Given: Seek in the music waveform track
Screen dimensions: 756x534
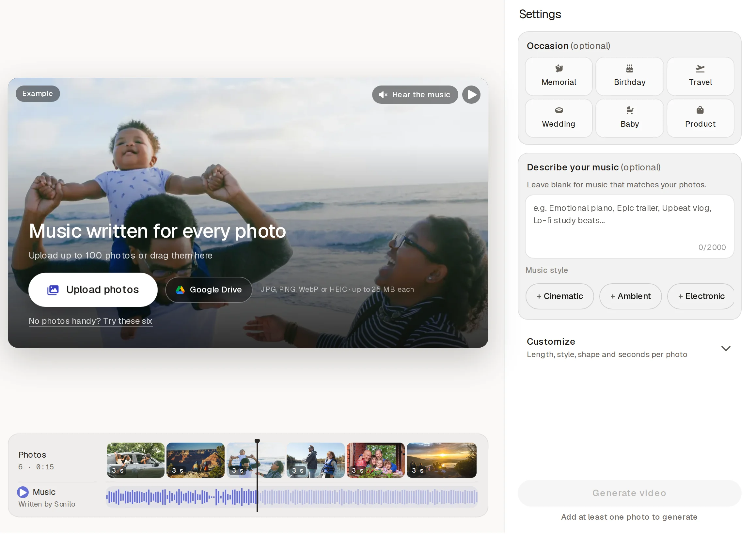Looking at the screenshot, I should pos(292,497).
